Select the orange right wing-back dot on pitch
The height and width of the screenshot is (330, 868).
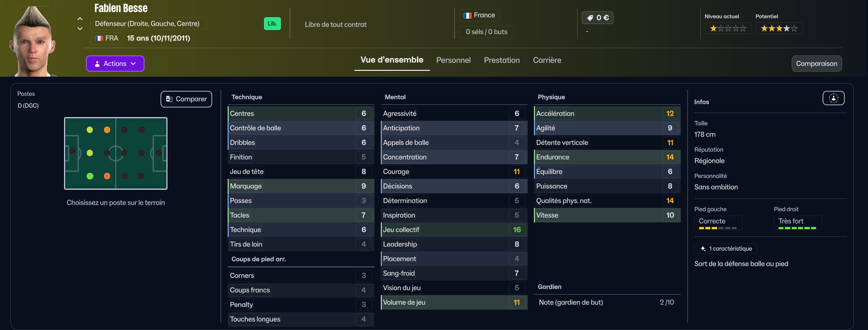[107, 130]
